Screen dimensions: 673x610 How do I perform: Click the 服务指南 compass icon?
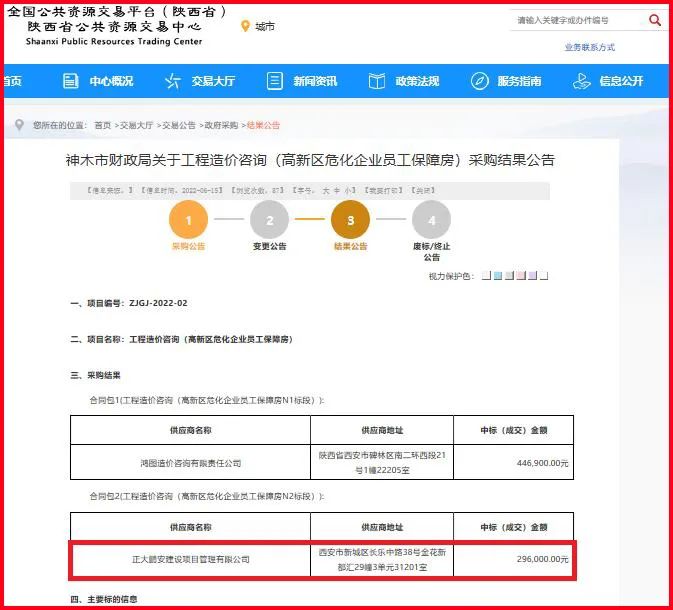pos(480,82)
